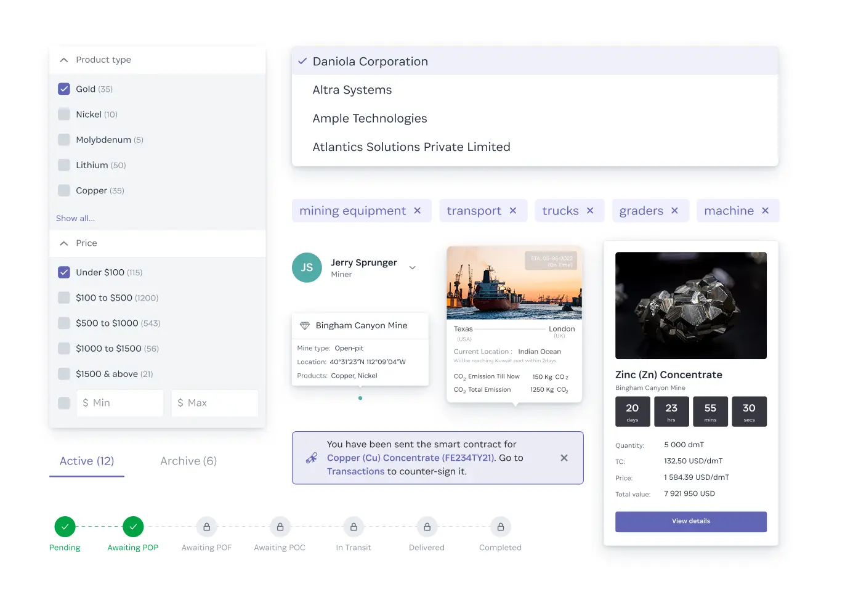Screen dimensions: 845x616
Task: Check the Lithium filter
Action: click(64, 165)
